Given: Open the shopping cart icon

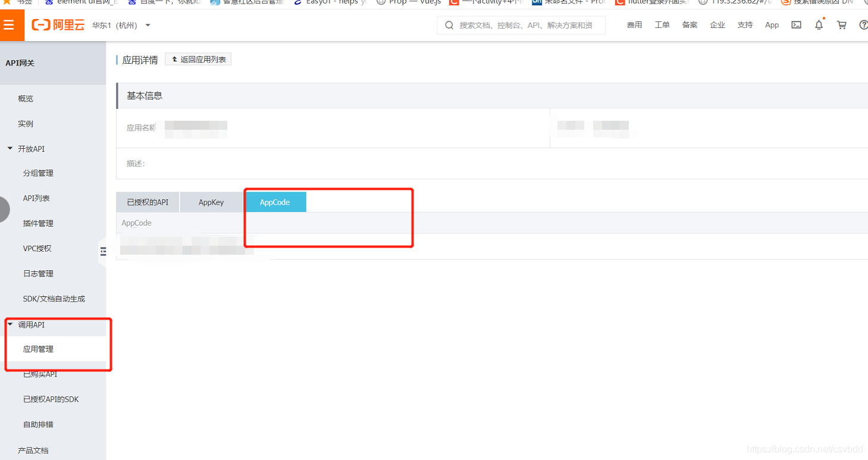Looking at the screenshot, I should click(842, 25).
